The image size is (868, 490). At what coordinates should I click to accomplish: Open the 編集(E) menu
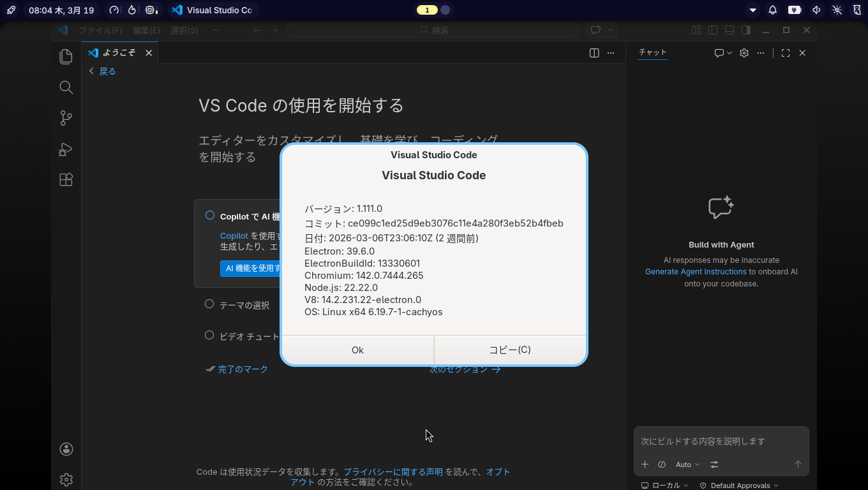pos(146,30)
